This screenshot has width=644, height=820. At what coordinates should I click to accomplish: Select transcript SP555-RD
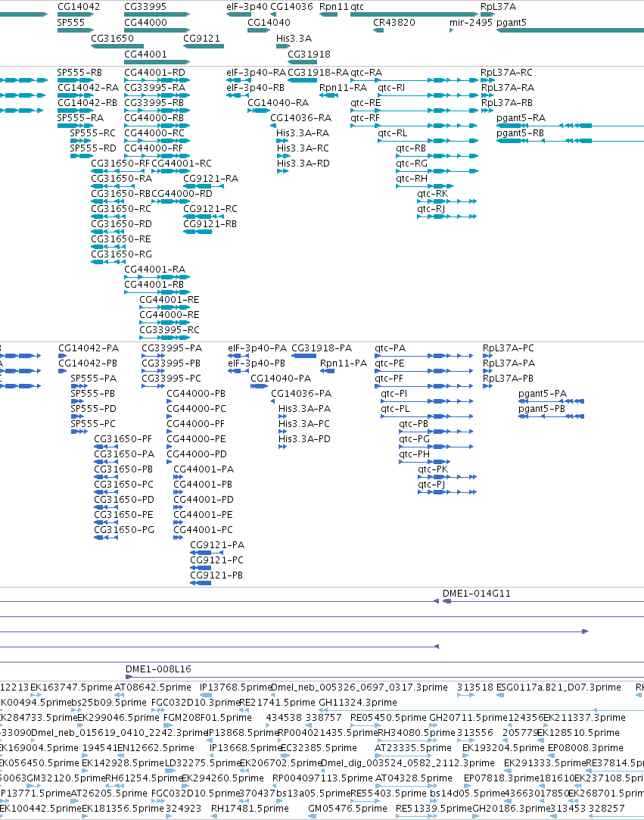(x=82, y=156)
